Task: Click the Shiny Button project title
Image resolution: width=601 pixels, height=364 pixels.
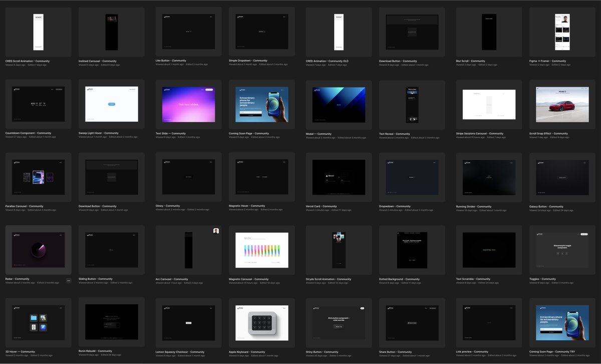Action: click(323, 351)
